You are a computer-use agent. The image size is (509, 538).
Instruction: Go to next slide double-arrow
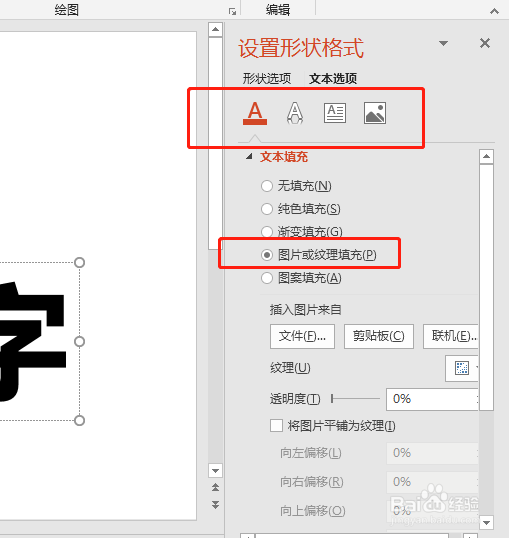click(x=215, y=504)
